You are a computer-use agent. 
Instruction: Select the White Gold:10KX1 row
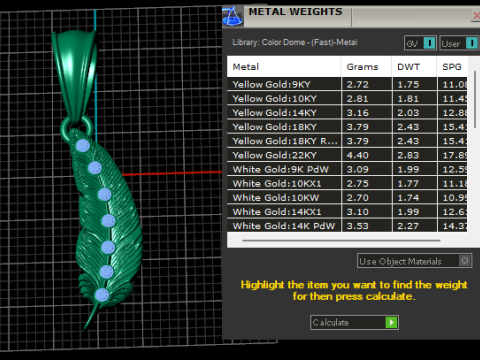tap(347, 184)
